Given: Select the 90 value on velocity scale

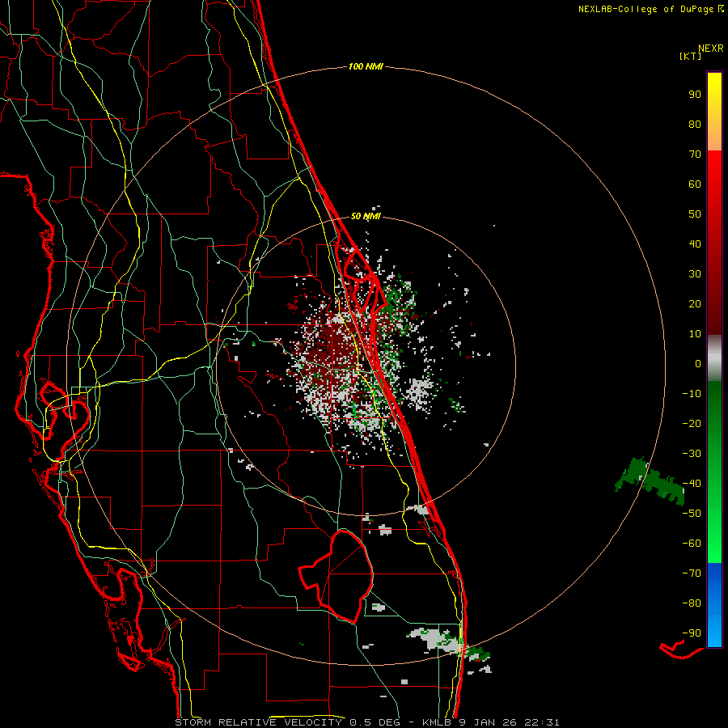Looking at the screenshot, I should tap(695, 95).
